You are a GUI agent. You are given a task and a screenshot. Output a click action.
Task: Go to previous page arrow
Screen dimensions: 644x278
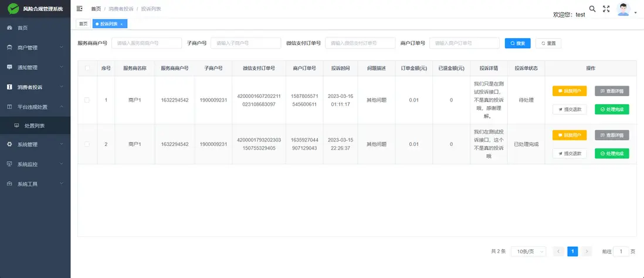[x=558, y=252]
